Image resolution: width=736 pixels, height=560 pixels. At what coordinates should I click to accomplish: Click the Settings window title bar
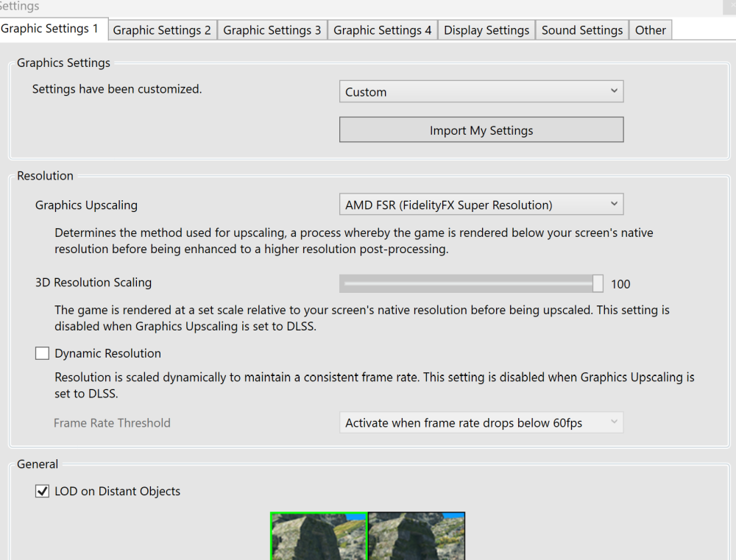click(x=368, y=7)
